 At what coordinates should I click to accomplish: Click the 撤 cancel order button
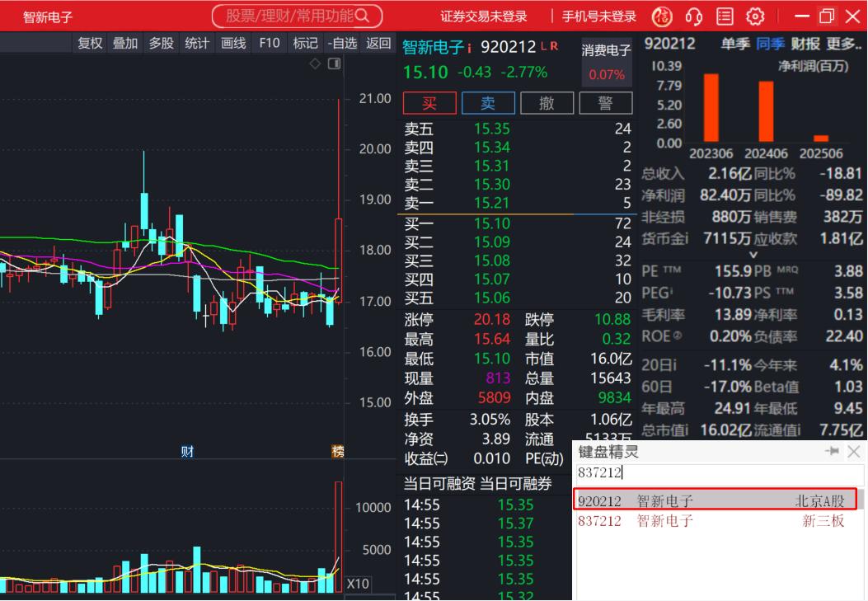[547, 103]
